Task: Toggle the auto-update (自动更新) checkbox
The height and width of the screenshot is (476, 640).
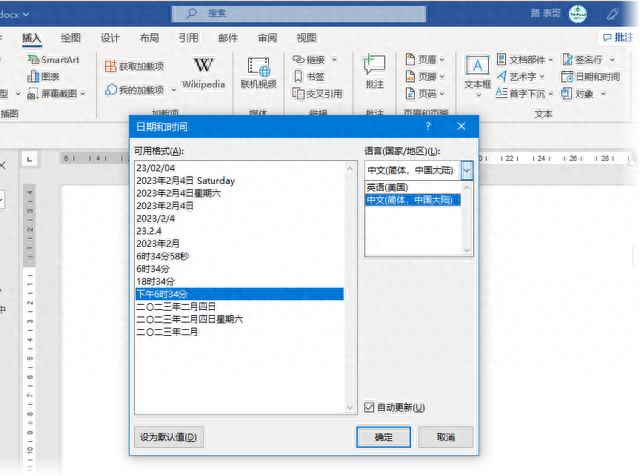Action: (x=369, y=407)
